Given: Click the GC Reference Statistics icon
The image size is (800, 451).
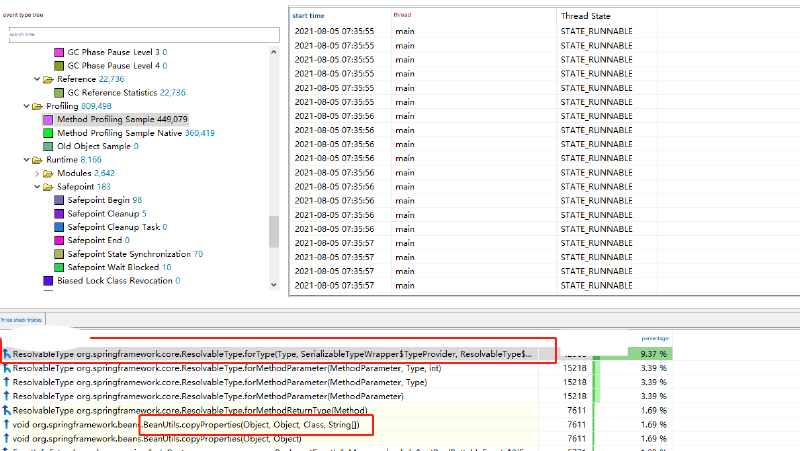Looking at the screenshot, I should 58,92.
